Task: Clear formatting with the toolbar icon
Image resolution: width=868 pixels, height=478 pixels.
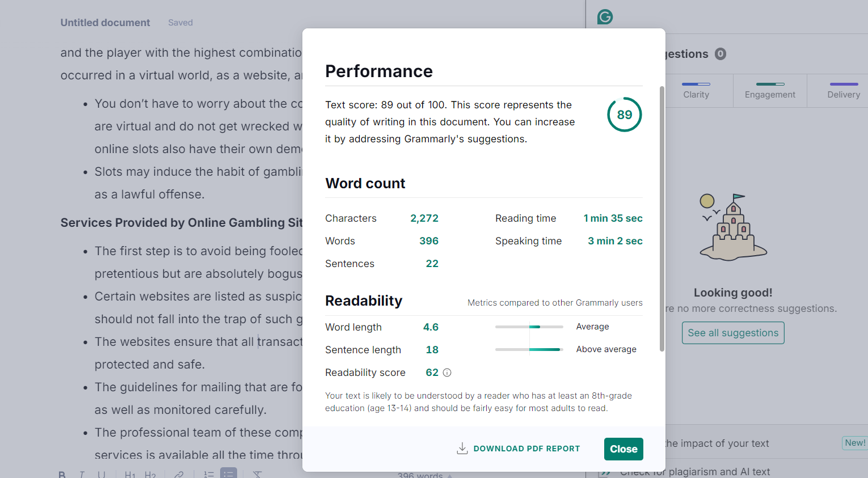Action: click(258, 475)
